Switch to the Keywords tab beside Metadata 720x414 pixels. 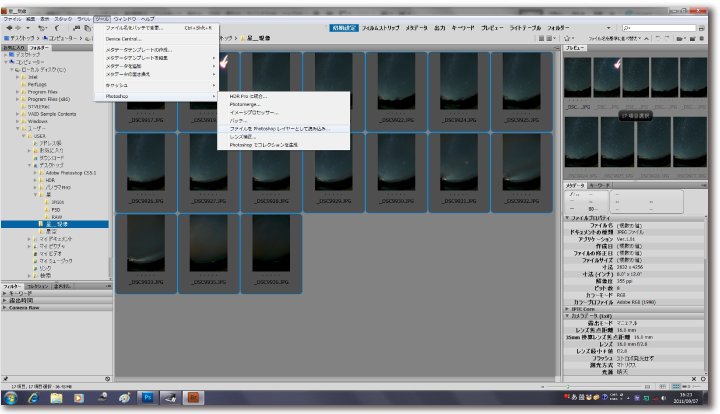point(600,185)
